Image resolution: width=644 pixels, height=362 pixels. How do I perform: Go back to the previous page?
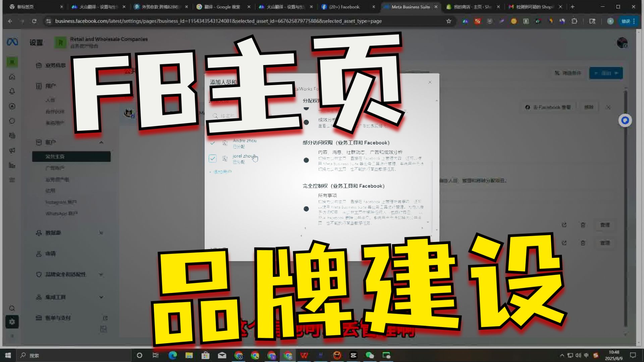[10, 21]
